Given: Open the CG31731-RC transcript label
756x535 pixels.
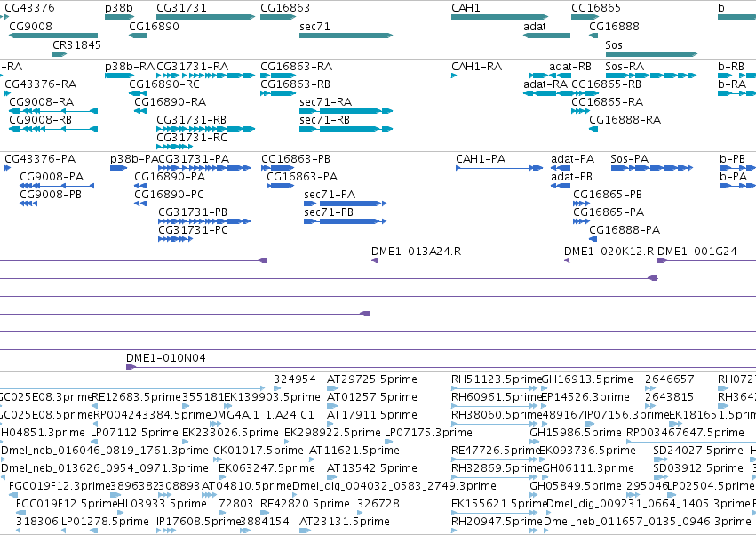Looking at the screenshot, I should click(x=191, y=138).
